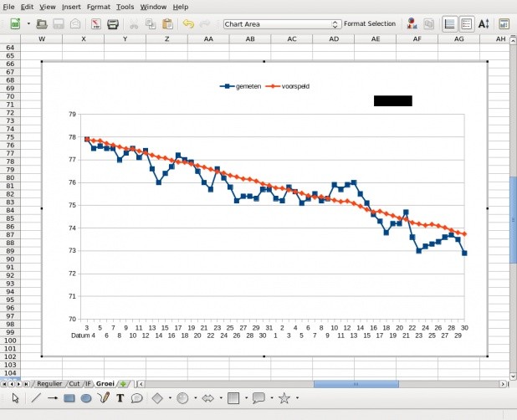The height and width of the screenshot is (420, 517).
Task: Toggle the chart legend on/off
Action: [x=467, y=24]
